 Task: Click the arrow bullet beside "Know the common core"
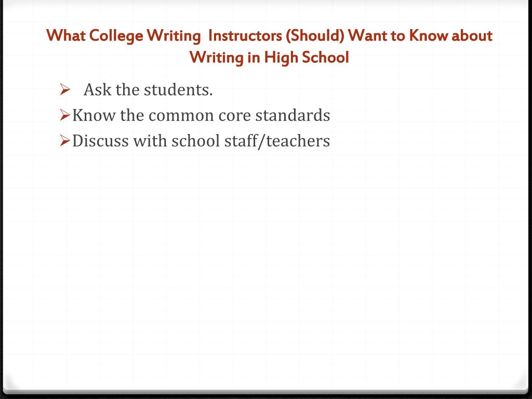point(65,115)
